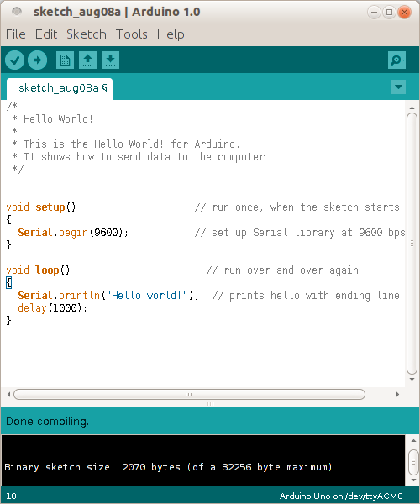Viewport: 420px width, 504px height.
Task: Click the console scrollbar thumb
Action: (x=413, y=461)
